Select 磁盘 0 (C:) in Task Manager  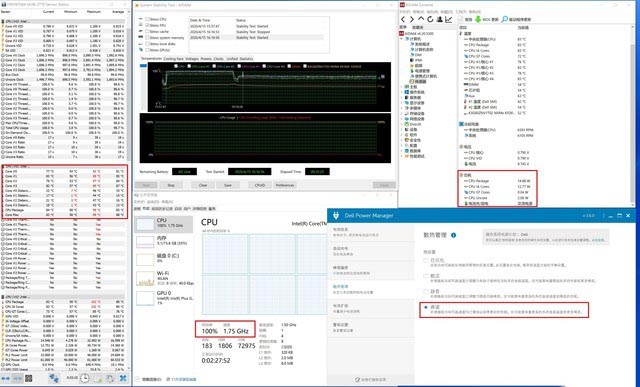tap(164, 258)
